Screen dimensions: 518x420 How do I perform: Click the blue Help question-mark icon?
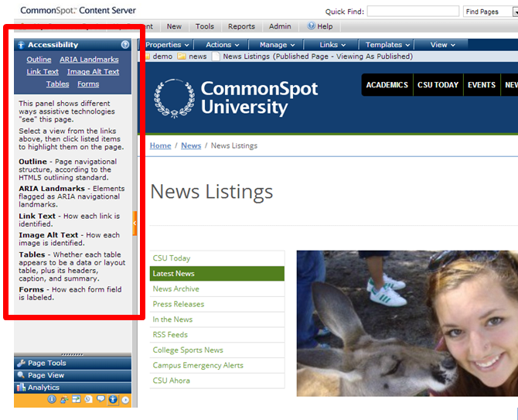[x=312, y=26]
